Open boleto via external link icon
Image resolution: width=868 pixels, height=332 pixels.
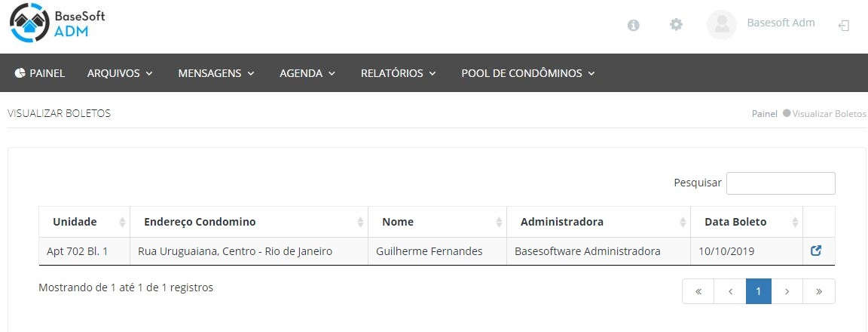click(x=815, y=251)
